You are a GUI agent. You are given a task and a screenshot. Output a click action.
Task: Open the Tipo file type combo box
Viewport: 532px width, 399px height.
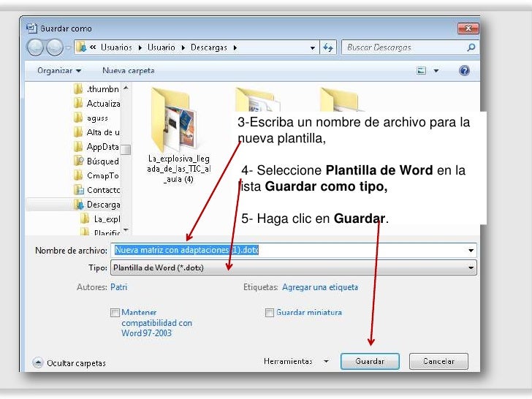(294, 267)
